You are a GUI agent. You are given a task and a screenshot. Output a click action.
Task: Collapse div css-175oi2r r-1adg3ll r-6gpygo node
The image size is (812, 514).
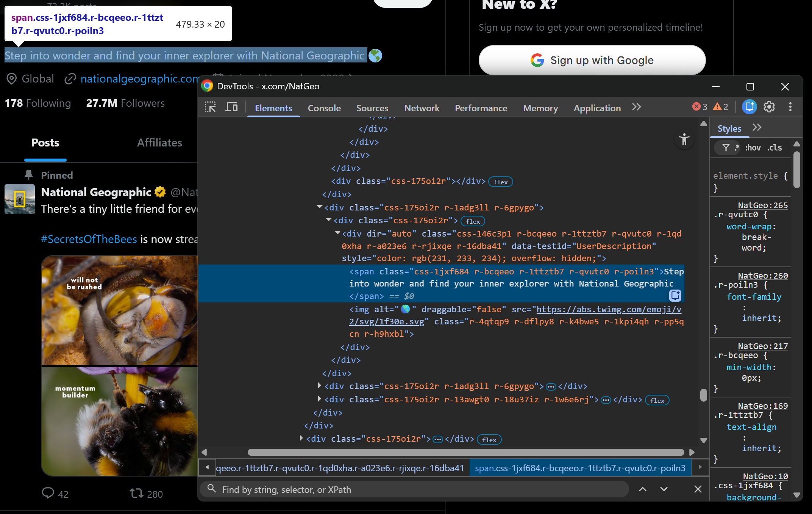[320, 207]
